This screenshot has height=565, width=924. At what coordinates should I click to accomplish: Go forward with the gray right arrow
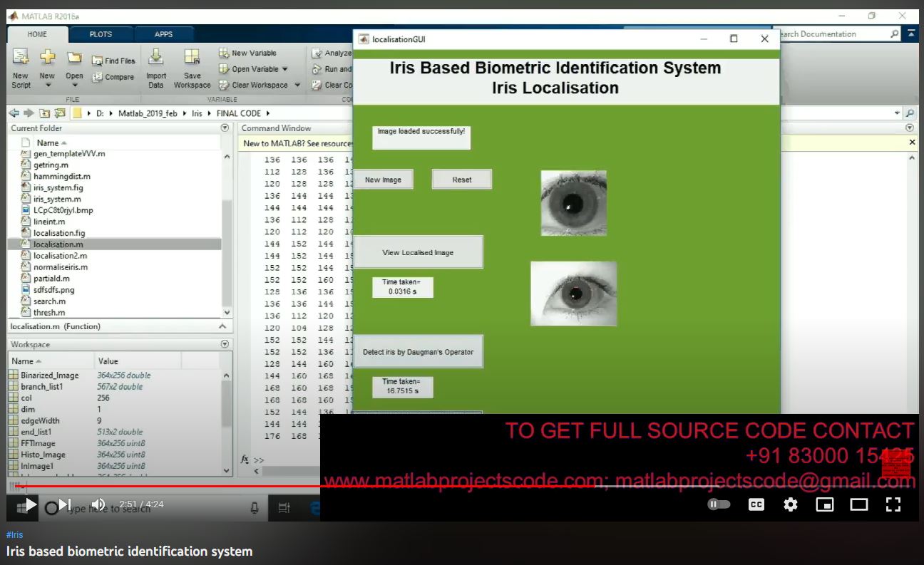(29, 113)
